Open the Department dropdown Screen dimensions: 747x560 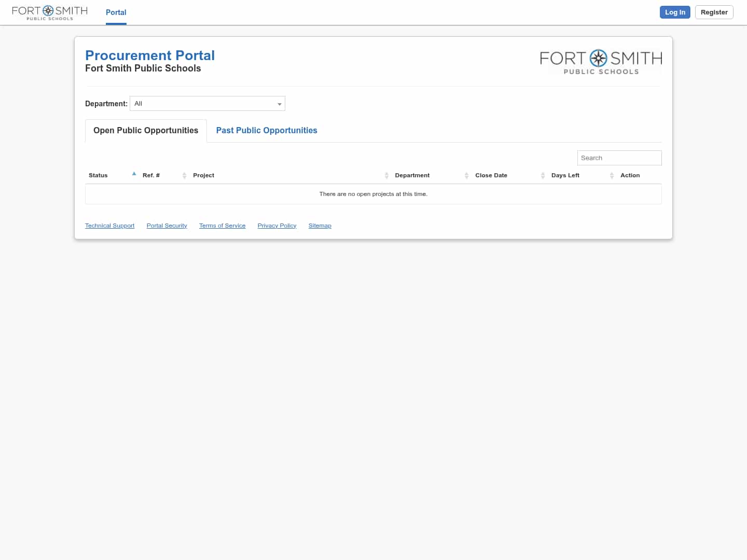pos(208,104)
